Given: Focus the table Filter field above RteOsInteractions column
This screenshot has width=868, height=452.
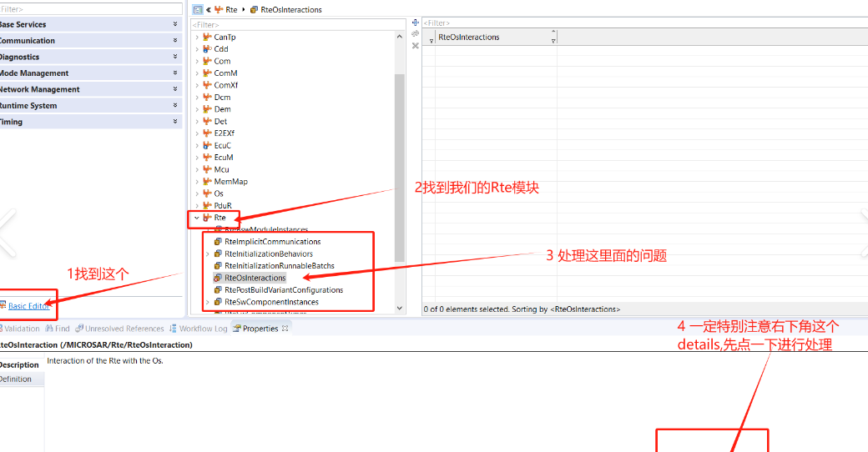Looking at the screenshot, I should 645,23.
